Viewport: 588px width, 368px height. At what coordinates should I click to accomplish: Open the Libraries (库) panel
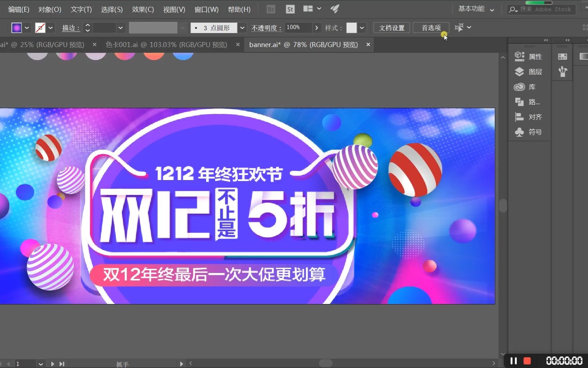(x=525, y=87)
